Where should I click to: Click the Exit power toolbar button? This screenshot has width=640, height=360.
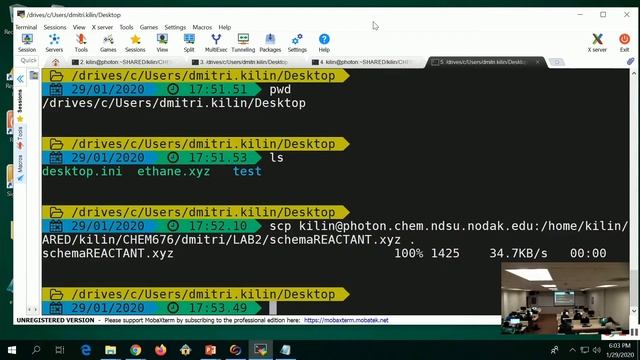[624, 43]
